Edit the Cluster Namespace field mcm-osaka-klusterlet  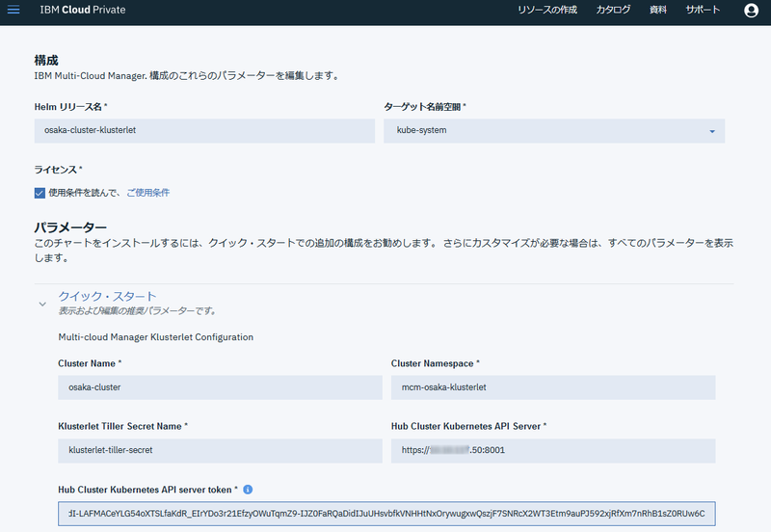click(553, 387)
